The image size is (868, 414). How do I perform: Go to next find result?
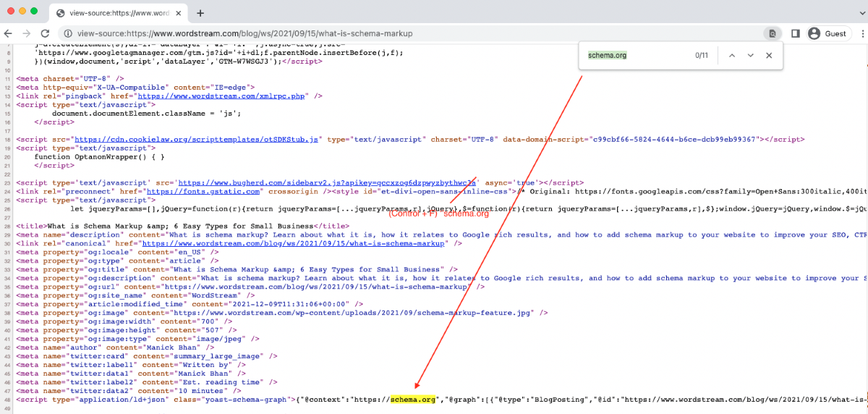[750, 56]
